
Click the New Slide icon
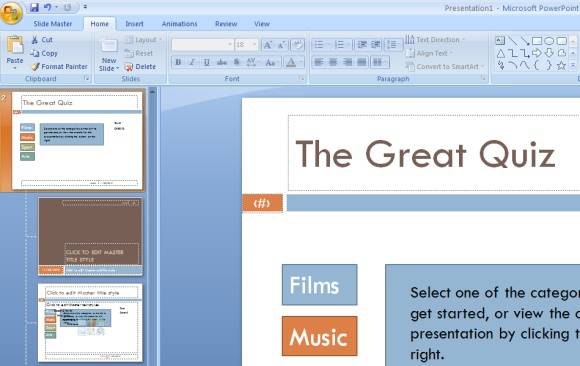point(109,46)
